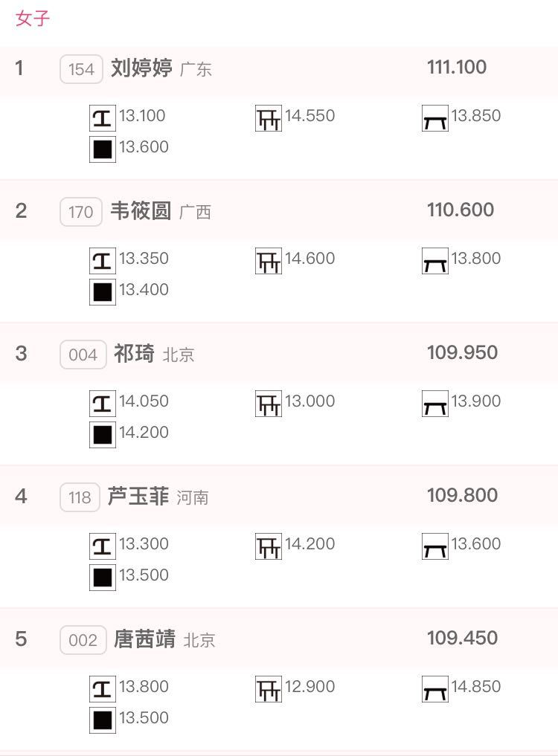
Task: Click balance beam icon beside 13.600
Action: [x=435, y=546]
